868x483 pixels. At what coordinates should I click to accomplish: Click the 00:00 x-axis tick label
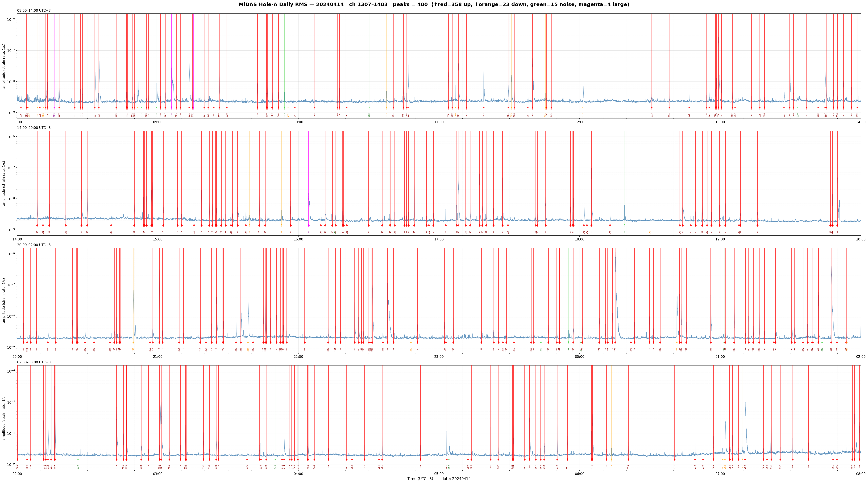(x=580, y=356)
